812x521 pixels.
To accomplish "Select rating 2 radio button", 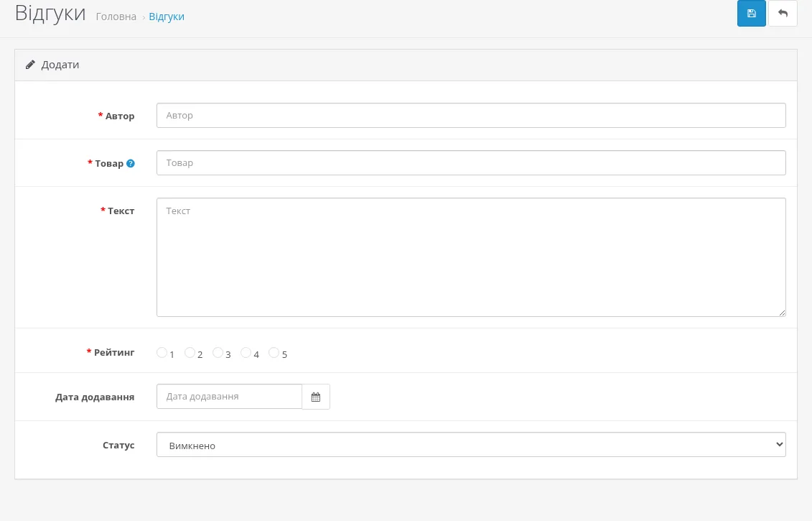I will point(190,353).
